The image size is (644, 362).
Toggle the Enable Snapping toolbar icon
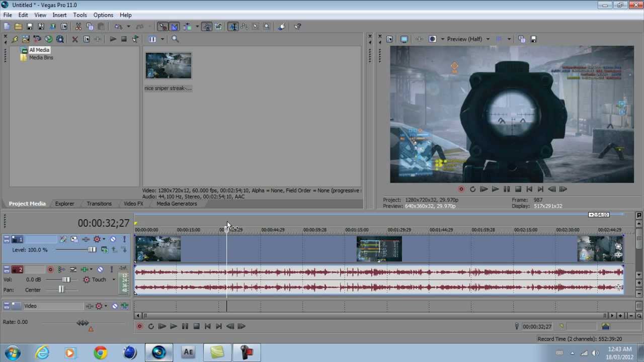pos(163,27)
